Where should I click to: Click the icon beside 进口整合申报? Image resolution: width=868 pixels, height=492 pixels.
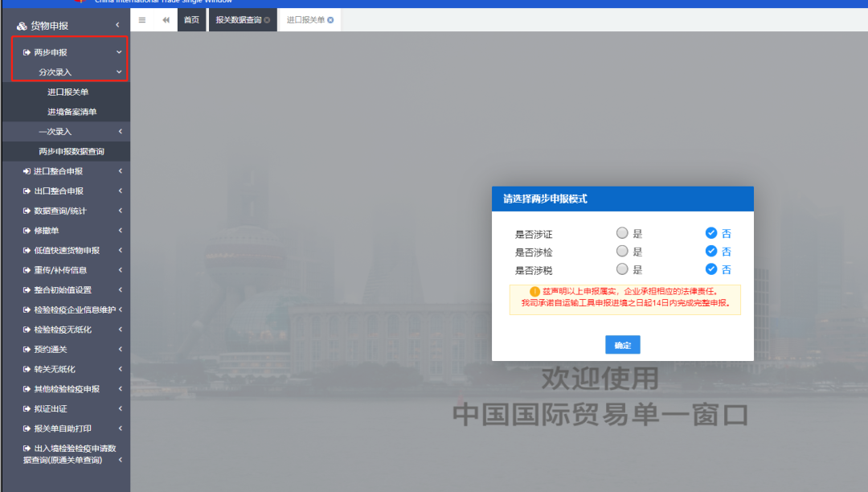pyautogui.click(x=27, y=171)
